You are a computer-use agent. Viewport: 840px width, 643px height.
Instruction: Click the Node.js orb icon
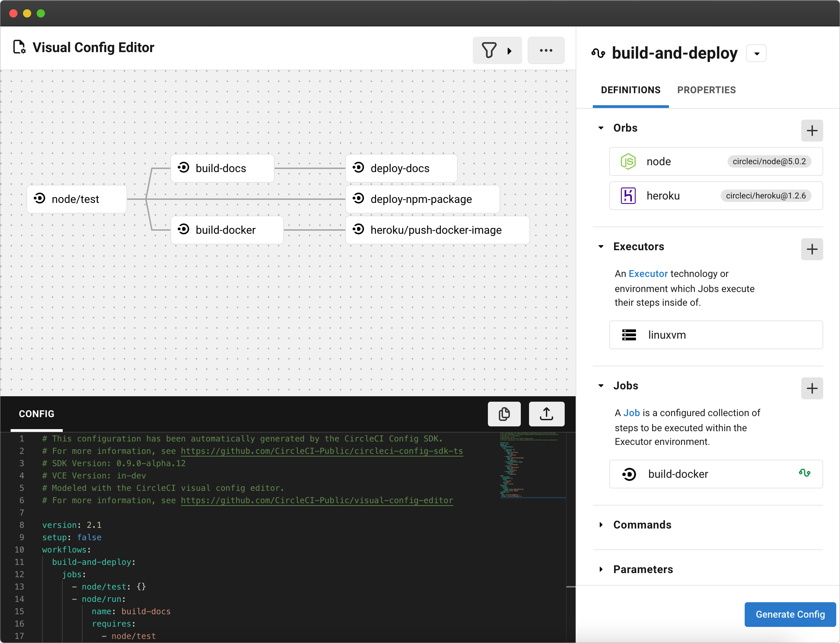pos(628,161)
